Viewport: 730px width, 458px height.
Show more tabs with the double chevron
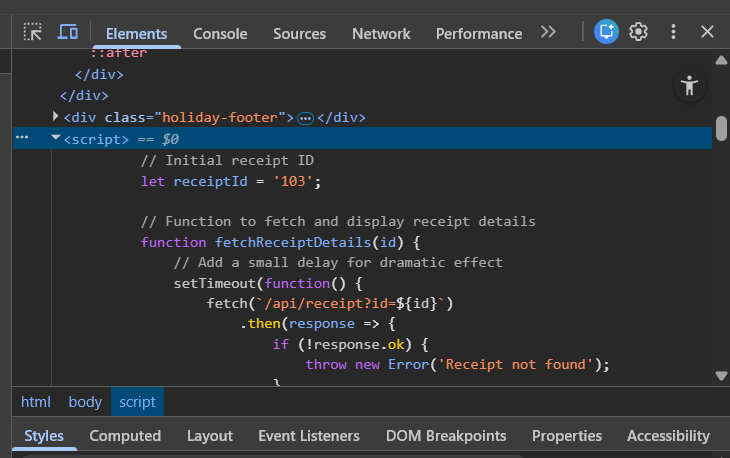[x=548, y=32]
